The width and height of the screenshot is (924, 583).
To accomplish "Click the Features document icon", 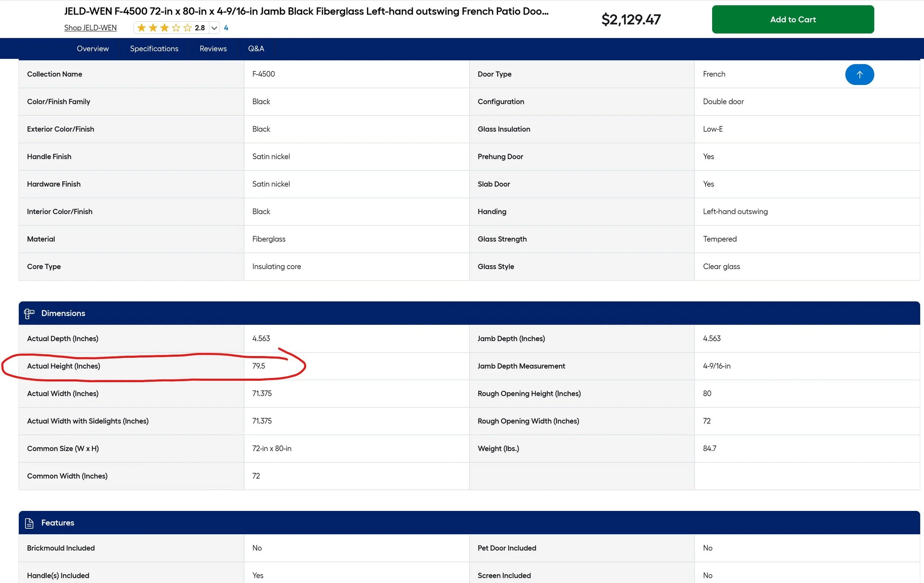I will [29, 523].
